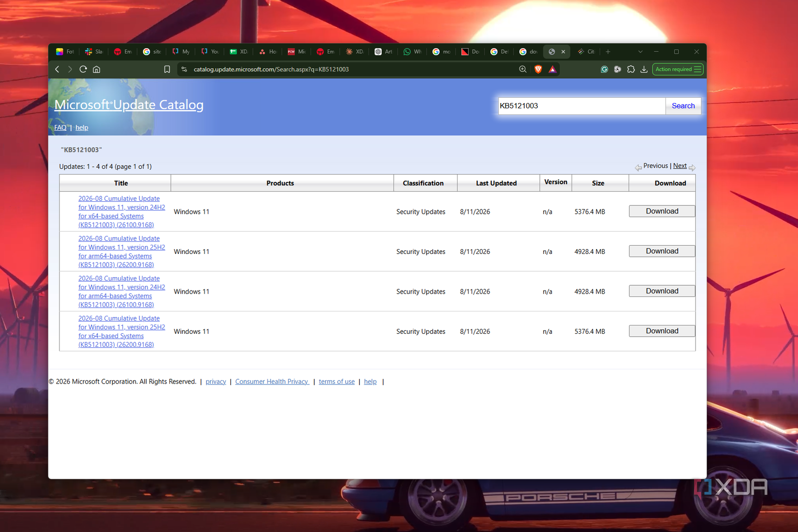798x532 pixels.
Task: Sort results by Last Updated column
Action: (x=496, y=183)
